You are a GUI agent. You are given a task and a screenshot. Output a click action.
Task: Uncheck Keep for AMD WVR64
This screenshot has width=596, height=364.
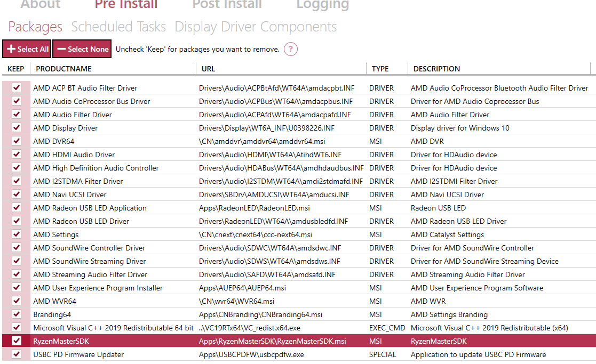(x=17, y=301)
